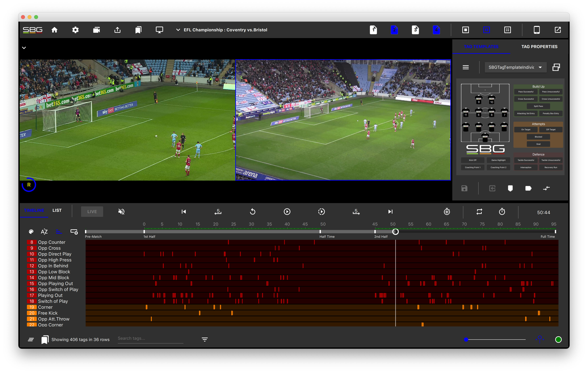Click the Goal button under Attempts
The width and height of the screenshot is (588, 373).
(538, 144)
